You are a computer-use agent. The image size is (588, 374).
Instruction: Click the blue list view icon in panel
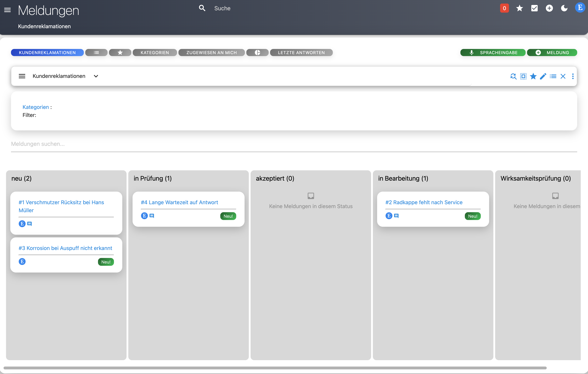pos(553,76)
